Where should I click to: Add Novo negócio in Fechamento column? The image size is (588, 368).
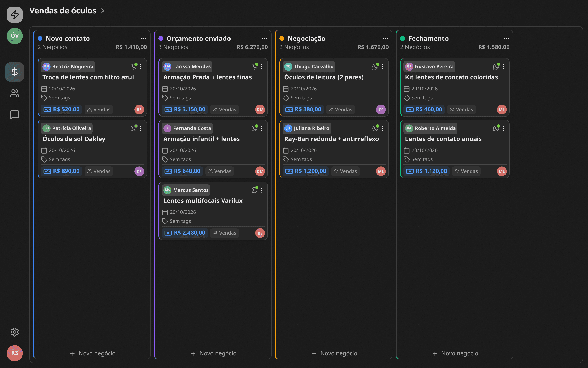(x=455, y=353)
